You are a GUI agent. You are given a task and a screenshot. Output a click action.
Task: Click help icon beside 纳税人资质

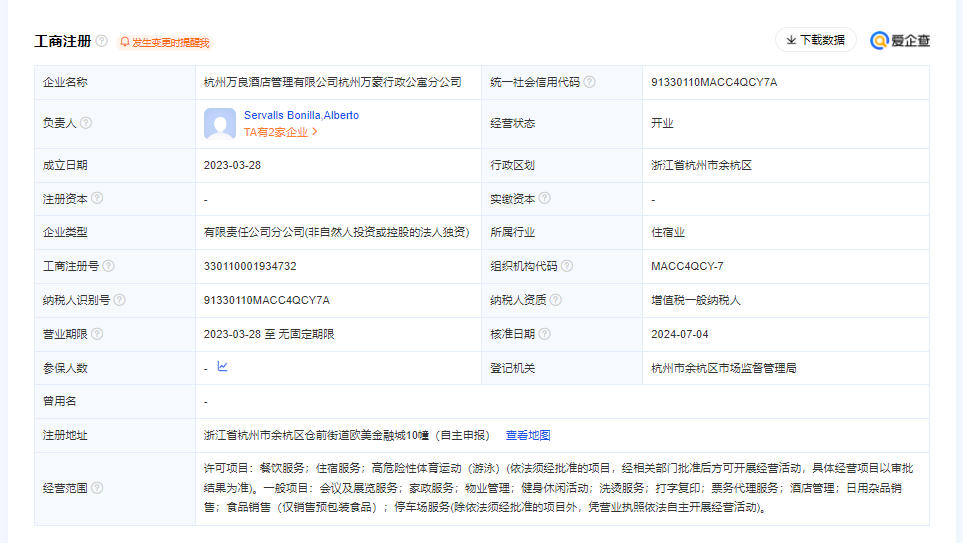pyautogui.click(x=556, y=300)
